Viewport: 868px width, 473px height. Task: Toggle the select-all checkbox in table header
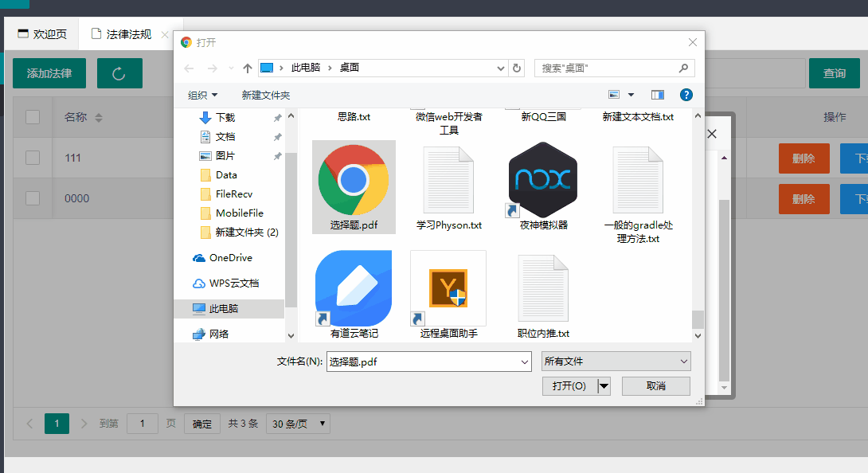pos(32,116)
